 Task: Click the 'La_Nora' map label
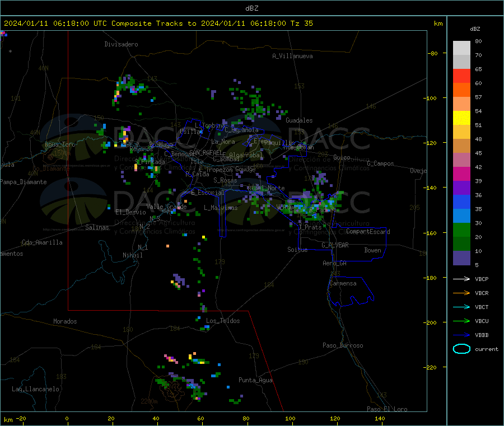click(223, 142)
